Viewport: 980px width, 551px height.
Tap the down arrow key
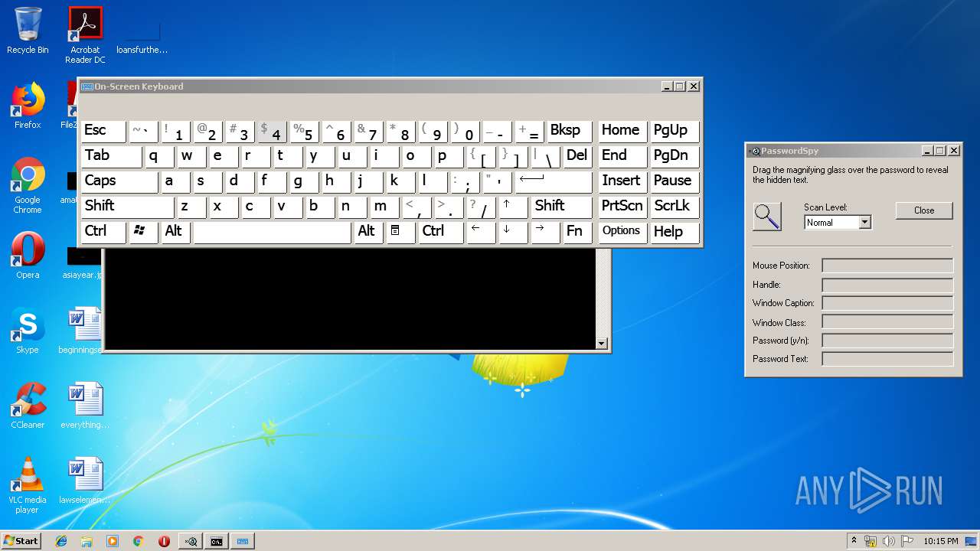[513, 232]
